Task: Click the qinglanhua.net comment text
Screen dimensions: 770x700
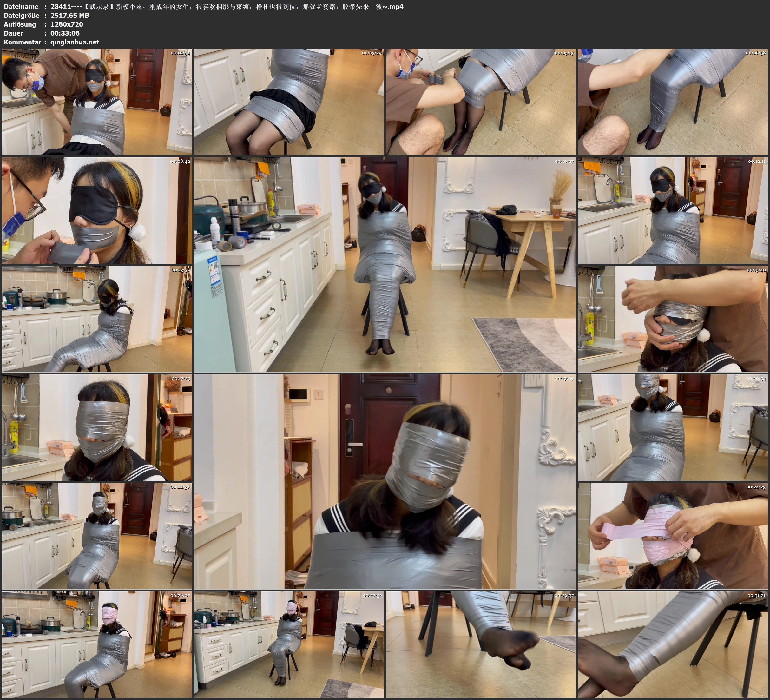Action: point(75,42)
